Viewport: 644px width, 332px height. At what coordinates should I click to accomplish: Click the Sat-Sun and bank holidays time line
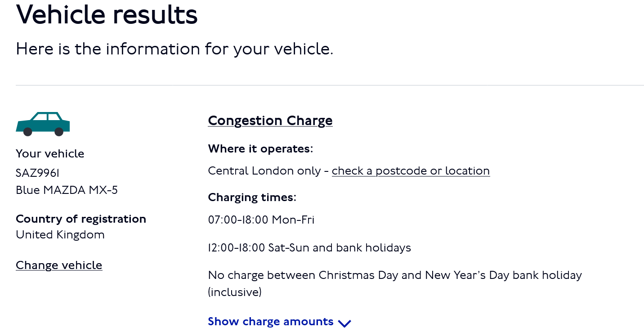pos(309,248)
